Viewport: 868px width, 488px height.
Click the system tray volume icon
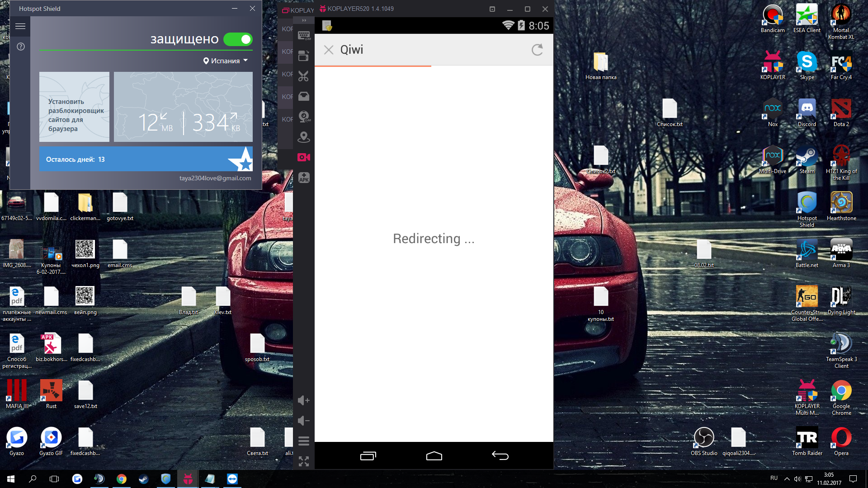coord(797,479)
